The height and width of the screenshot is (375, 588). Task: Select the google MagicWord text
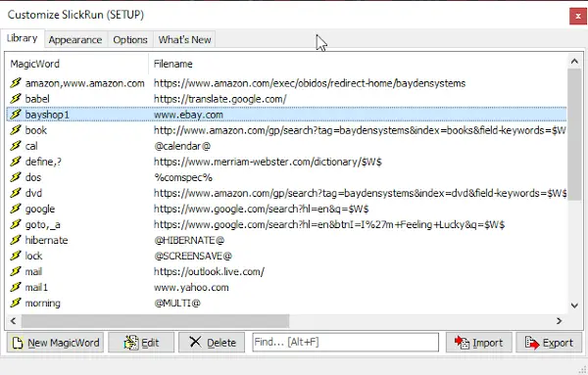pos(40,209)
